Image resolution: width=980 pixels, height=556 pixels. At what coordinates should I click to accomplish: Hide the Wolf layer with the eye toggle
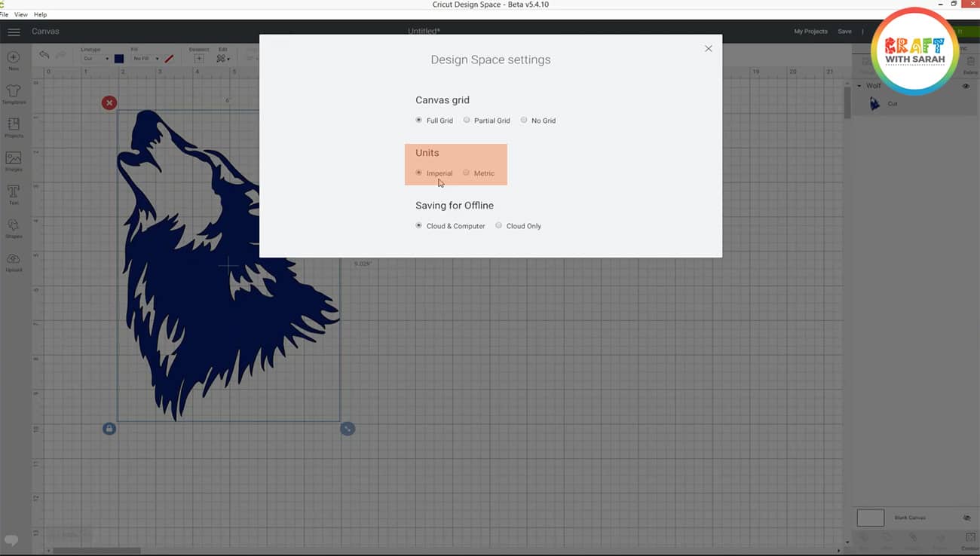click(x=966, y=85)
